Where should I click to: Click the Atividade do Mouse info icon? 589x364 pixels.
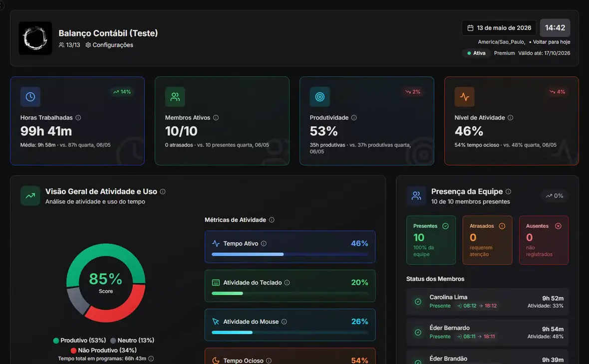coord(284,322)
